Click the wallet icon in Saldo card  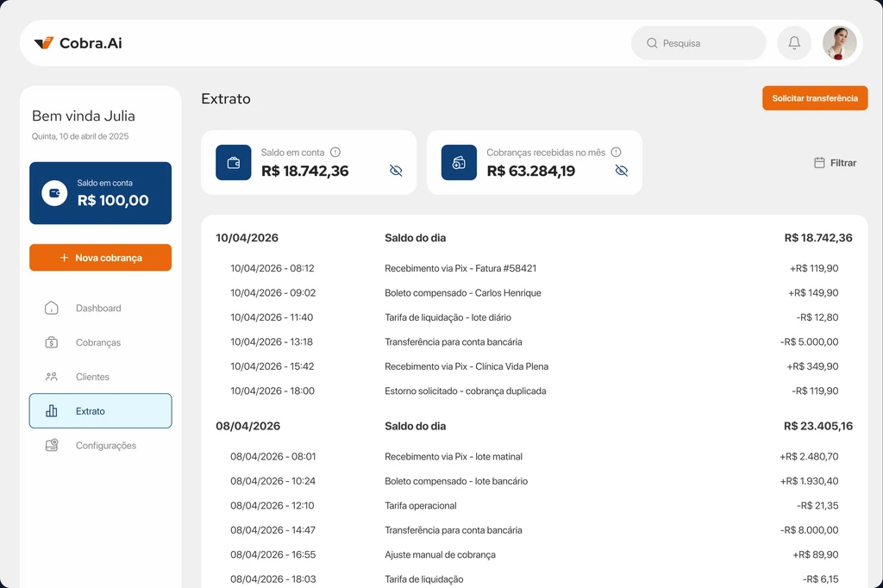[x=233, y=162]
